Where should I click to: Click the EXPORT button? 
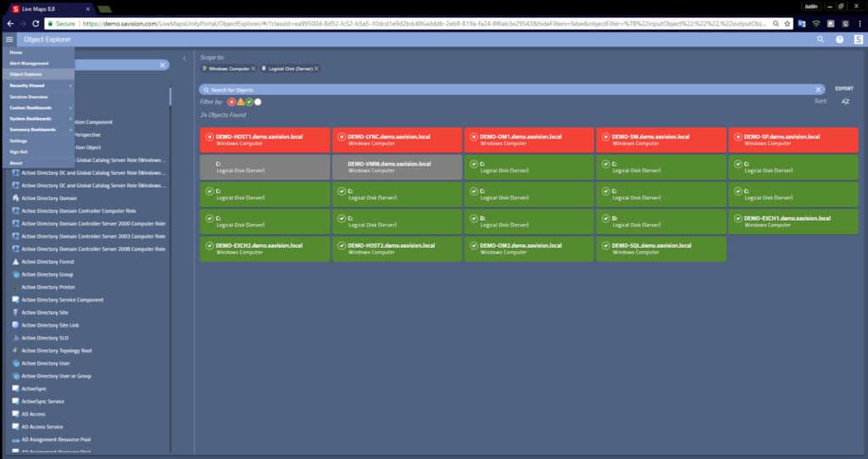[x=844, y=89]
